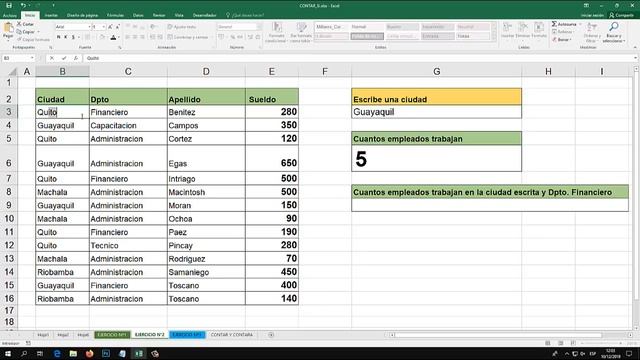
Task: Open the font size dropdown
Action: pos(104,27)
